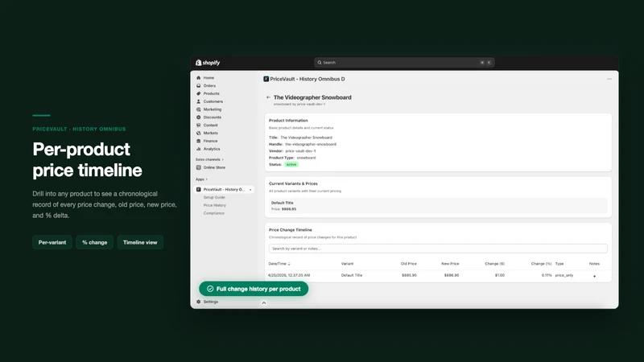Click the Orders icon in sidebar

[x=198, y=86]
